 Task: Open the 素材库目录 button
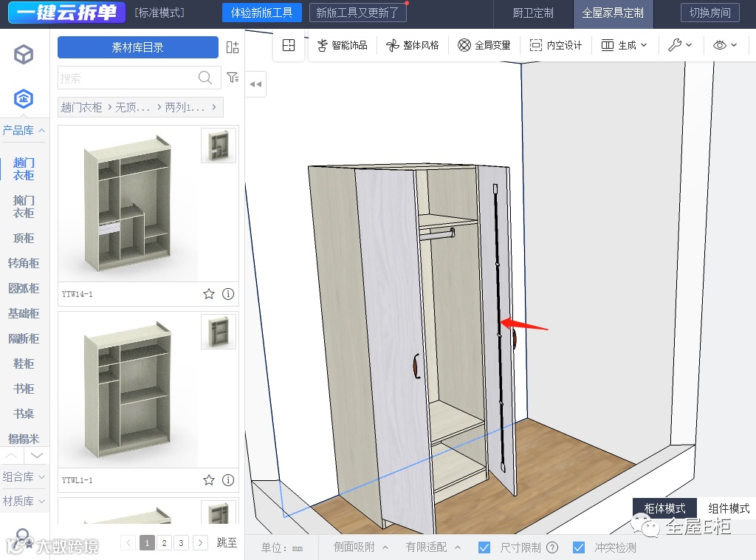click(x=137, y=47)
